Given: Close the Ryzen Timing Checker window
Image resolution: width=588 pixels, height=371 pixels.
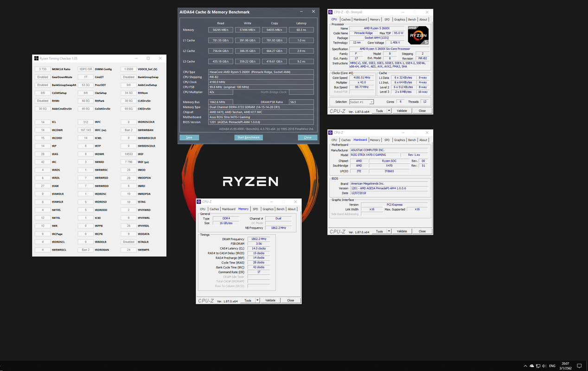Looking at the screenshot, I should 160,58.
